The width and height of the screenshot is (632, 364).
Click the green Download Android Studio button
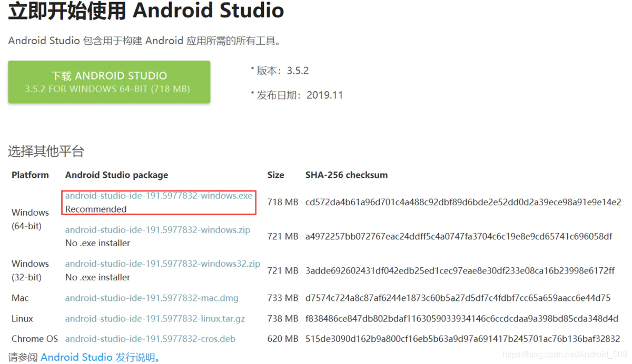[109, 82]
